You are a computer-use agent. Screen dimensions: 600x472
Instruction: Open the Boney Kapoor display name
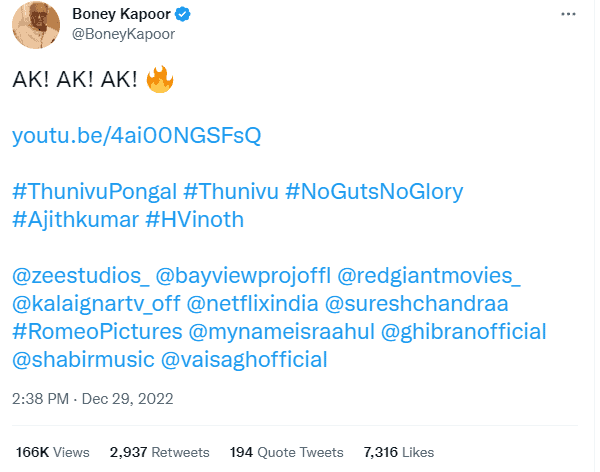coord(118,15)
